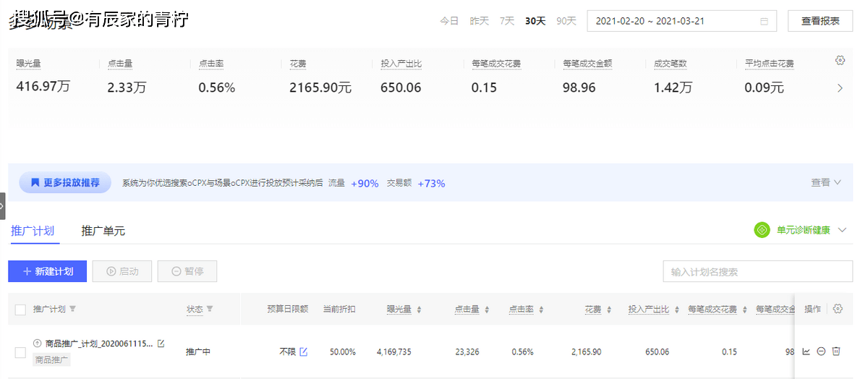Viewport: 868px width, 379px height.
Task: Check the box for the 商品推广 campaign row
Action: point(20,352)
